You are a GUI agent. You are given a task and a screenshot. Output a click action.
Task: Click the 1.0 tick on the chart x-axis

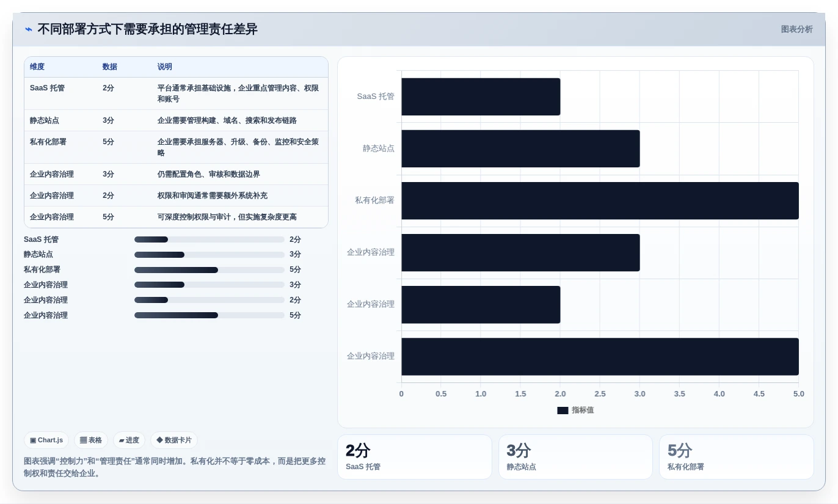(x=481, y=394)
